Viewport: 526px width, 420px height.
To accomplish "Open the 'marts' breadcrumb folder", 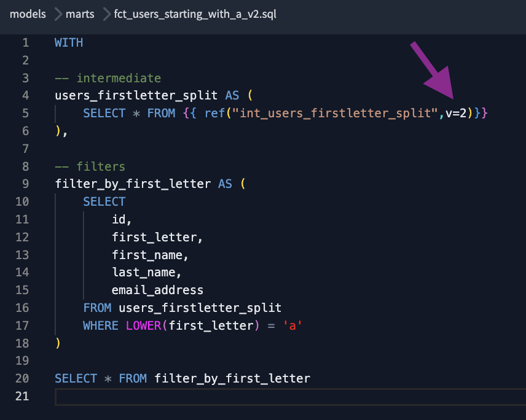I will tap(80, 14).
